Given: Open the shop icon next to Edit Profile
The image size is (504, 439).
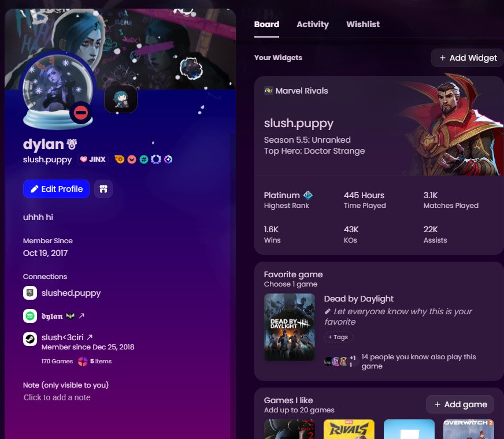Looking at the screenshot, I should click(x=103, y=189).
